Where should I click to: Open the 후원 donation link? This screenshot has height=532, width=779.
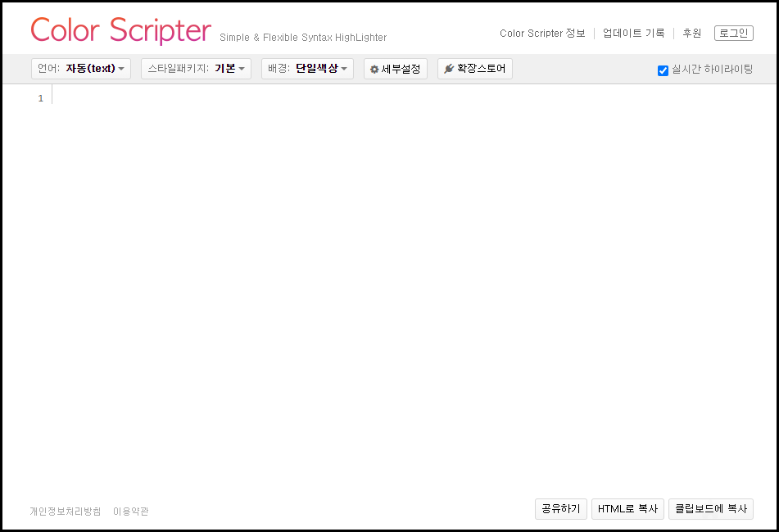(x=691, y=34)
